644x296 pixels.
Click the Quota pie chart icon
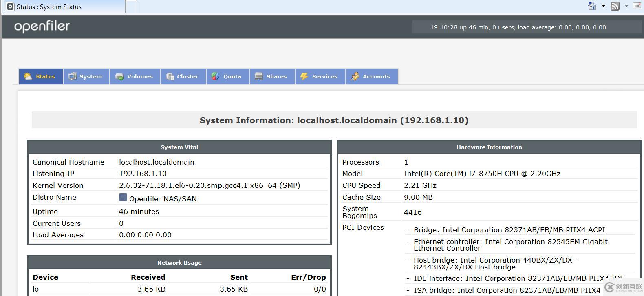[215, 76]
